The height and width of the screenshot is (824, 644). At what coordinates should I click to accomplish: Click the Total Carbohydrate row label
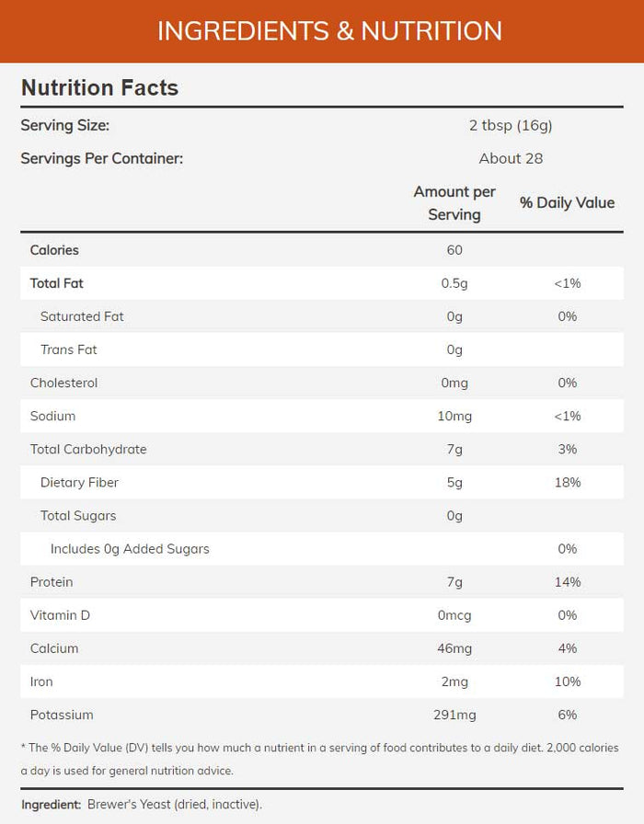[88, 450]
